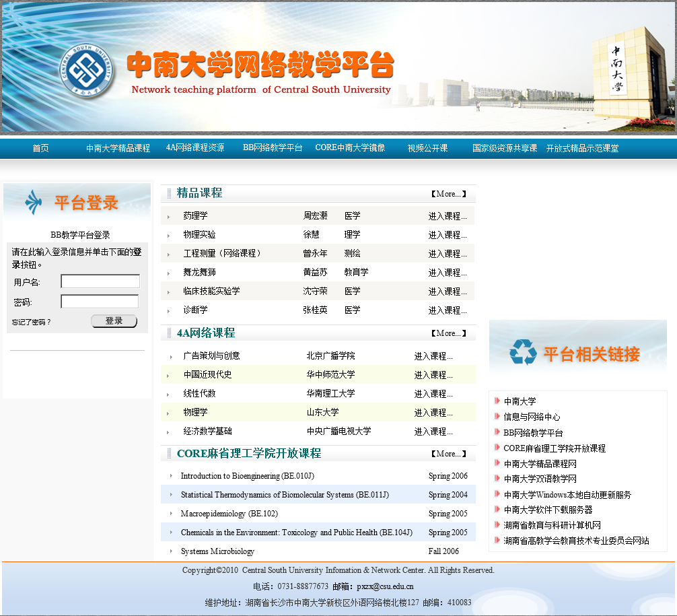
Task: Click email pxzx@csu.edu.cn in footer
Action: 385,586
